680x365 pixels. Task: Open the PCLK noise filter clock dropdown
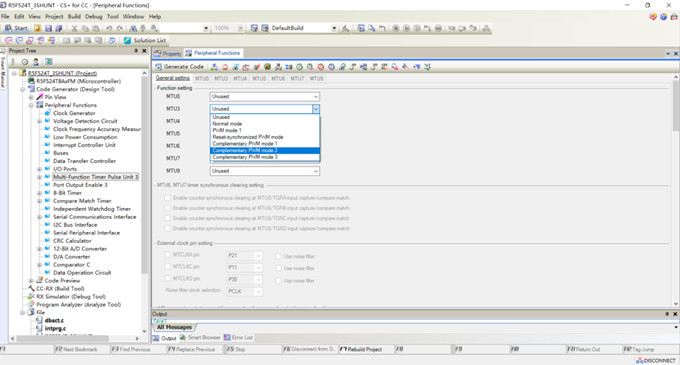point(244,291)
